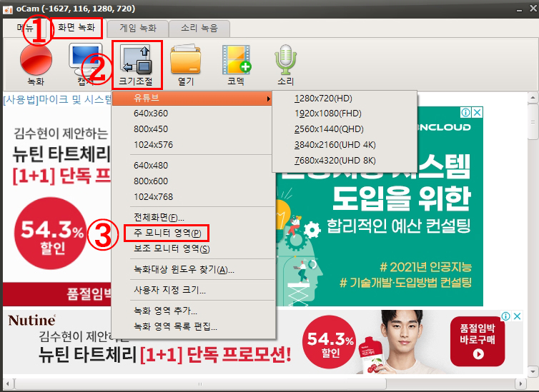Choose 640x480 recording size
Viewport: 539px width, 392px height.
pos(192,166)
